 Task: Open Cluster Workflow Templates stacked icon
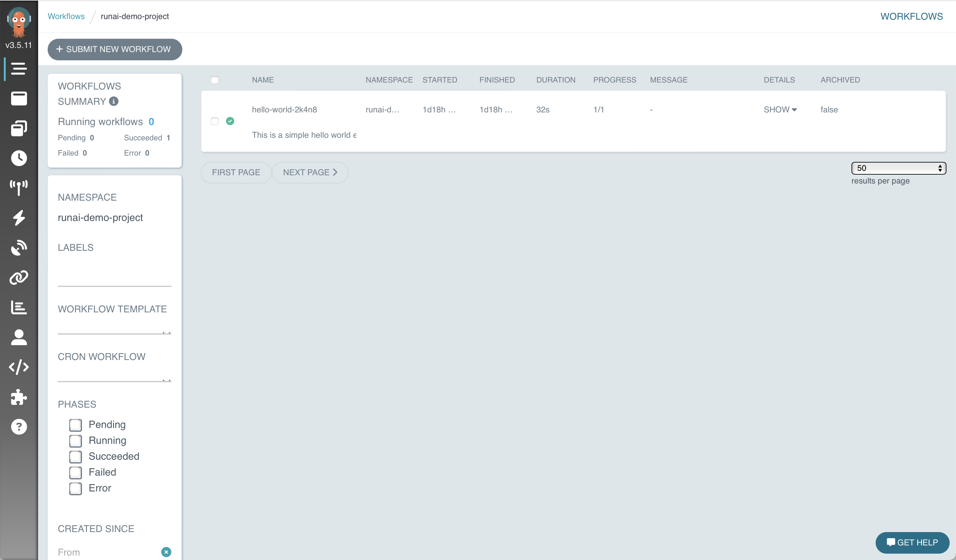coord(19,128)
